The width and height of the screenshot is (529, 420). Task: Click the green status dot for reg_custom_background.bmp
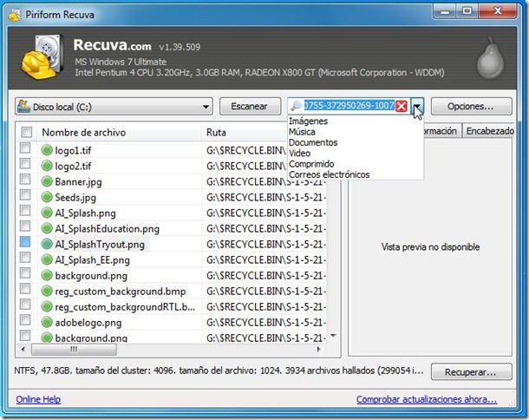pyautogui.click(x=47, y=291)
